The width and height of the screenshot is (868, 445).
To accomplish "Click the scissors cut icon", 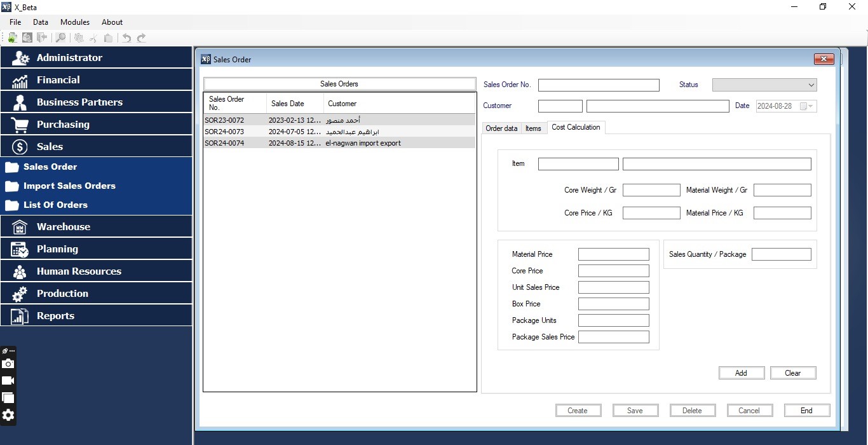I will (x=93, y=38).
